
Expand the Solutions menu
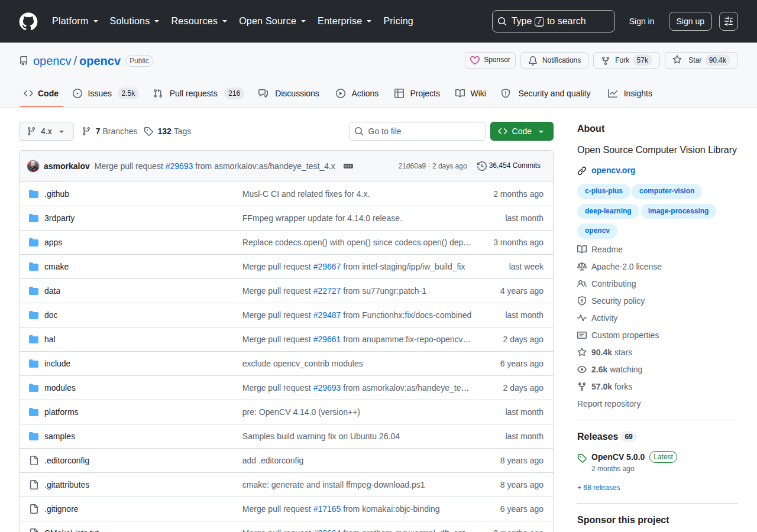coord(135,21)
